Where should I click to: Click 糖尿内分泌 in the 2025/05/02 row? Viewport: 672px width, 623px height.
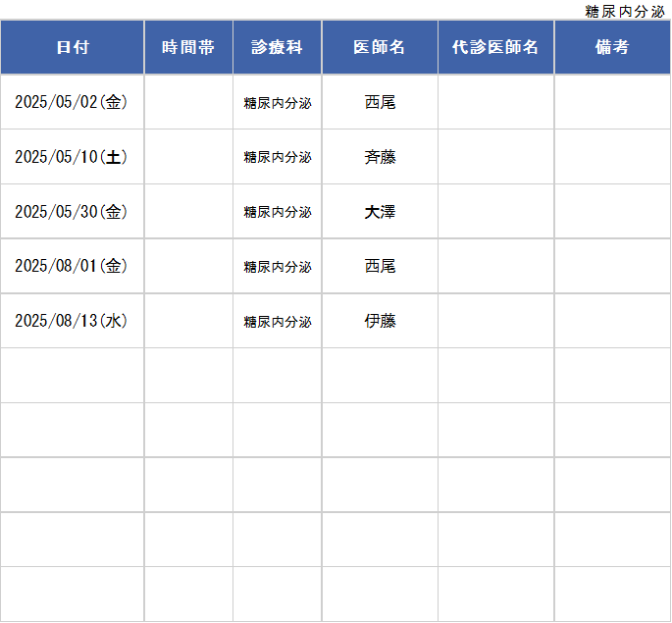(278, 103)
